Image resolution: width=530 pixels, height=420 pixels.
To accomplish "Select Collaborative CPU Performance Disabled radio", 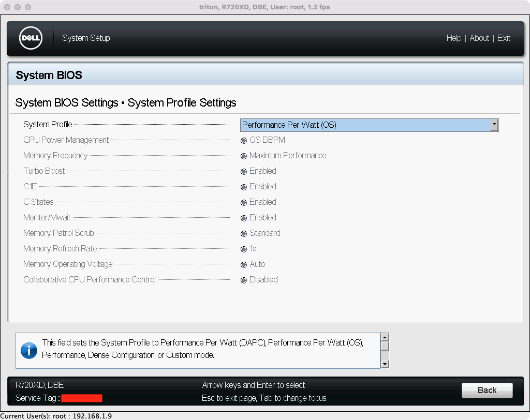I will [x=244, y=280].
